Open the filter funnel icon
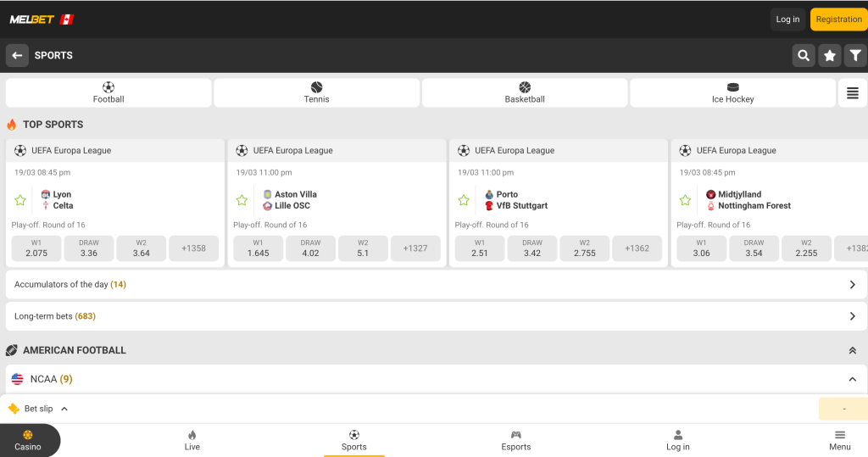 [x=855, y=55]
